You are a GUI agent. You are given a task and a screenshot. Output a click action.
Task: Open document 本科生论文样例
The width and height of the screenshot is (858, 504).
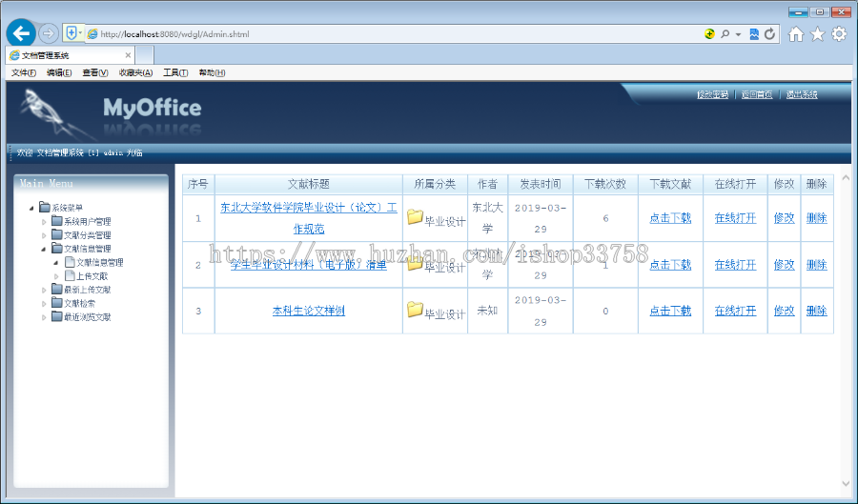[309, 311]
